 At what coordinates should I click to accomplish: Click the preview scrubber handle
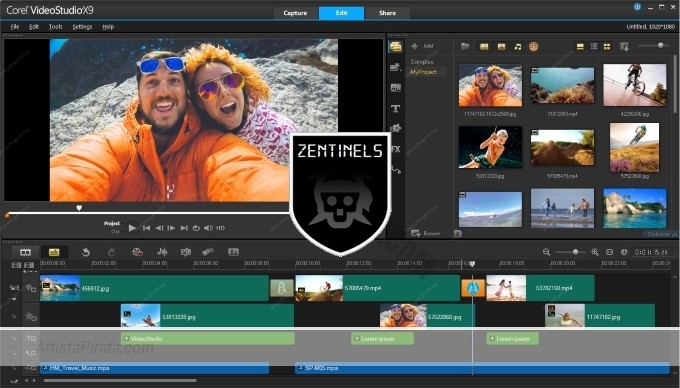pyautogui.click(x=79, y=208)
